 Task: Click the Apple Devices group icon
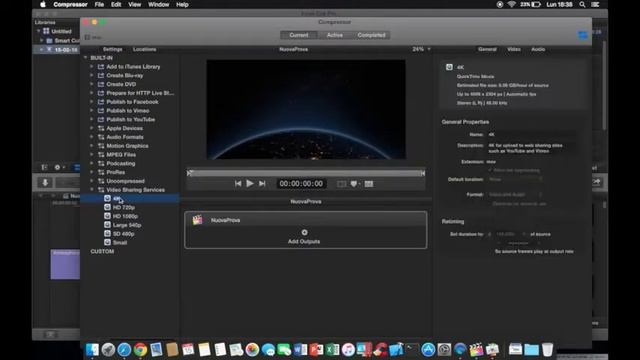point(101,128)
